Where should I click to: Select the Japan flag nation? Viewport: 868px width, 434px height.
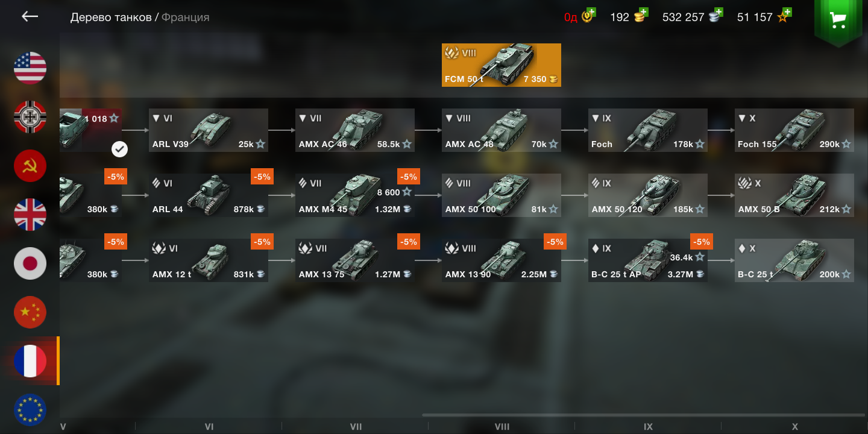coord(30,263)
